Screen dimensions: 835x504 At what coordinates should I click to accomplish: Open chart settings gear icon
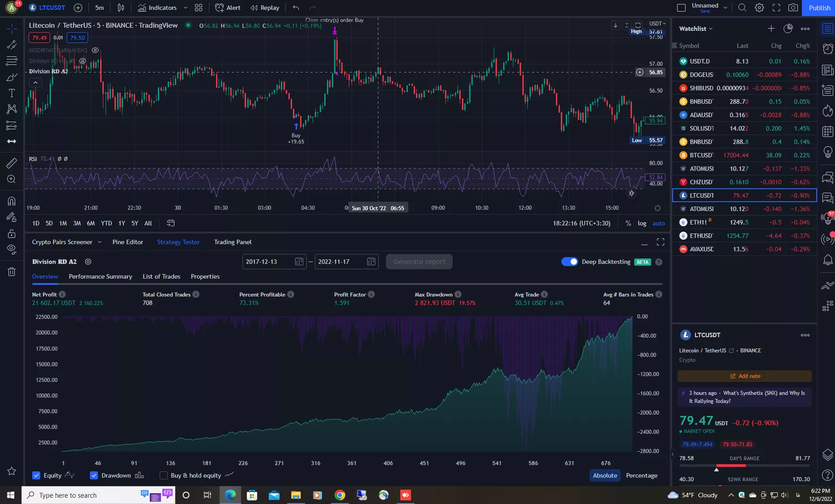pos(759,8)
